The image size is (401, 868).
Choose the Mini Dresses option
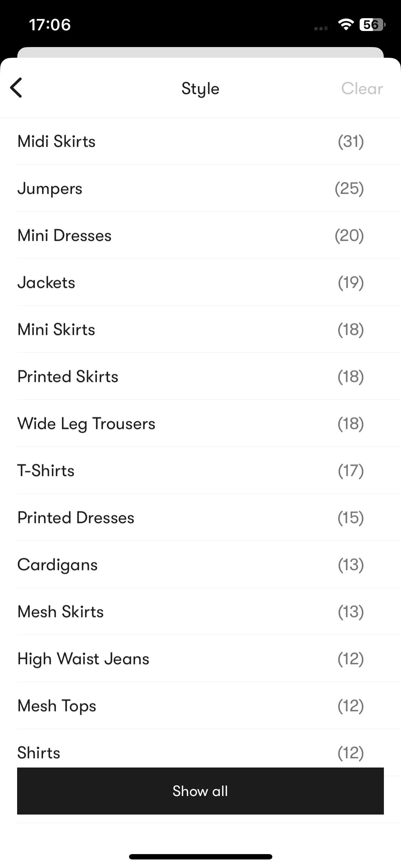click(200, 236)
